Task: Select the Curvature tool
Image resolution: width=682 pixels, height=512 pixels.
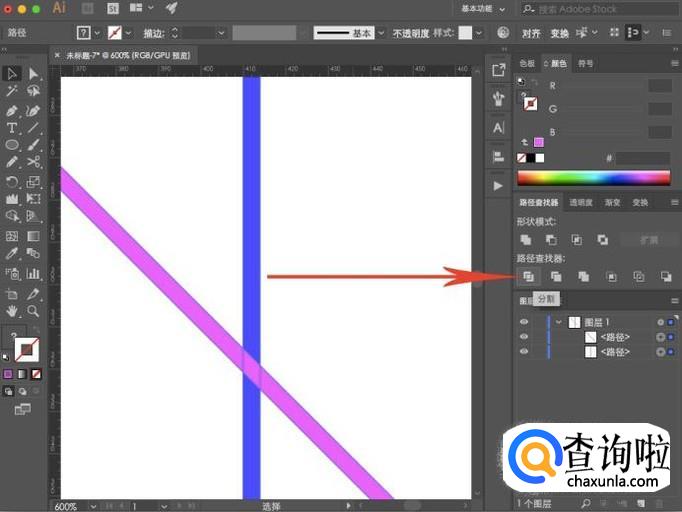Action: pyautogui.click(x=33, y=110)
